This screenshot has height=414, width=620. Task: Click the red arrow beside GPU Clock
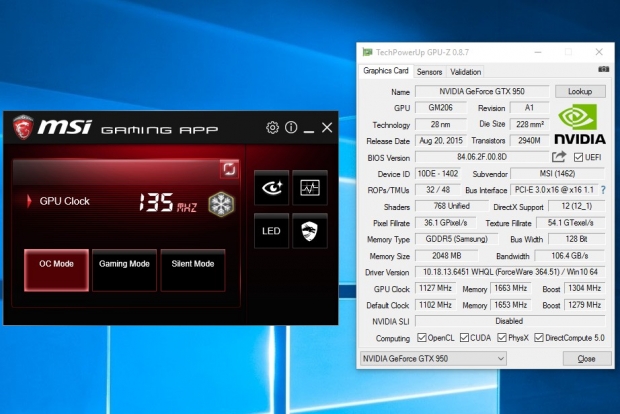point(29,201)
